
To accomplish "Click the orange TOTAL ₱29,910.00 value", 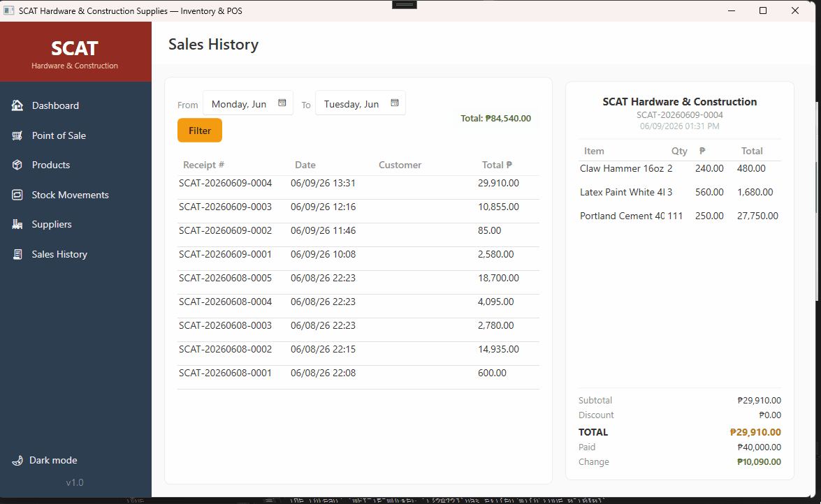I will [755, 432].
